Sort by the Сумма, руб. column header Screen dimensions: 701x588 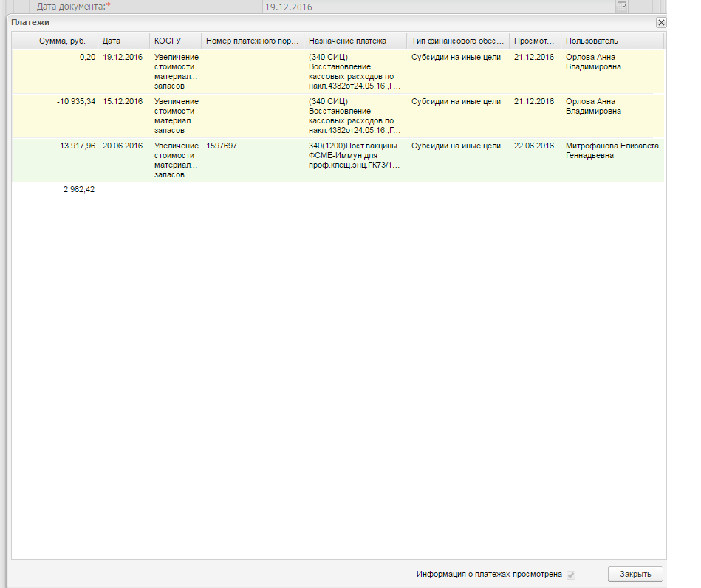[55, 41]
